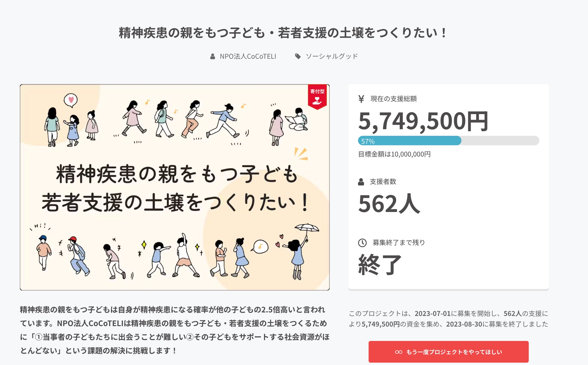This screenshot has width=588, height=365.
Task: Click the large 562人 supporter count
Action: (x=389, y=204)
